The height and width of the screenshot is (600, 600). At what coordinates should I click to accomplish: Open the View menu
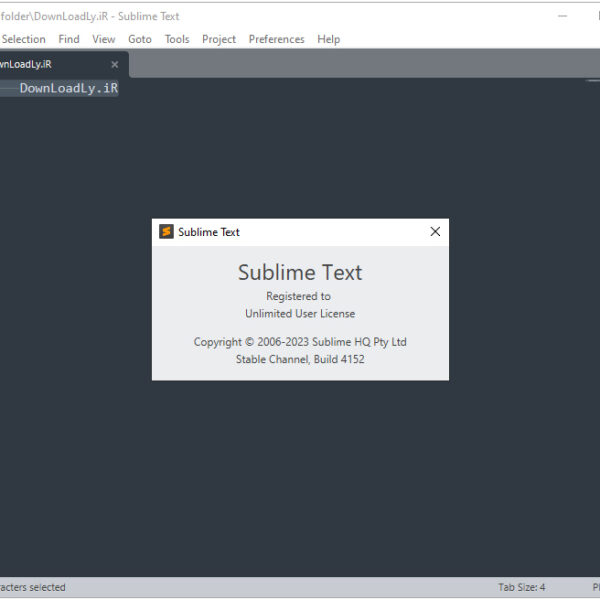[x=103, y=39]
